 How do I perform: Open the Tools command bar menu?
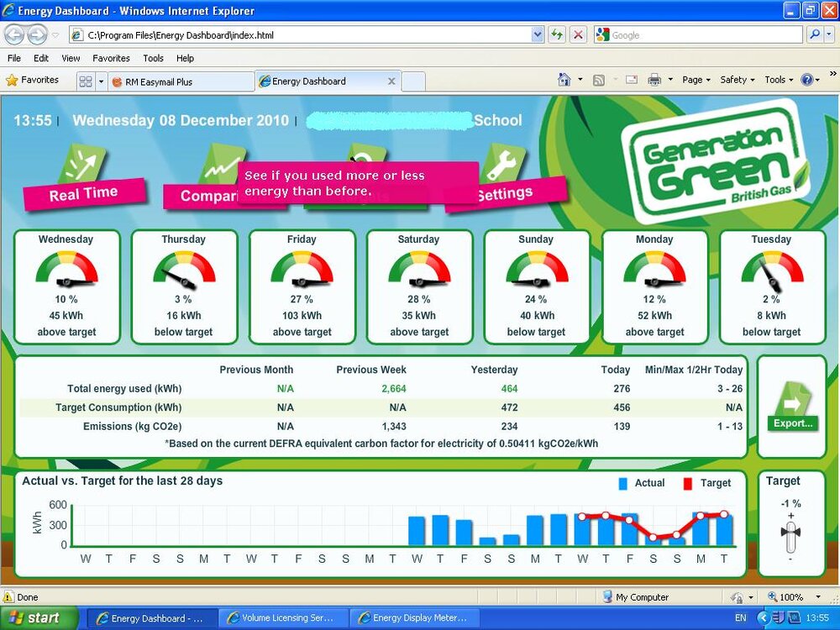(779, 80)
